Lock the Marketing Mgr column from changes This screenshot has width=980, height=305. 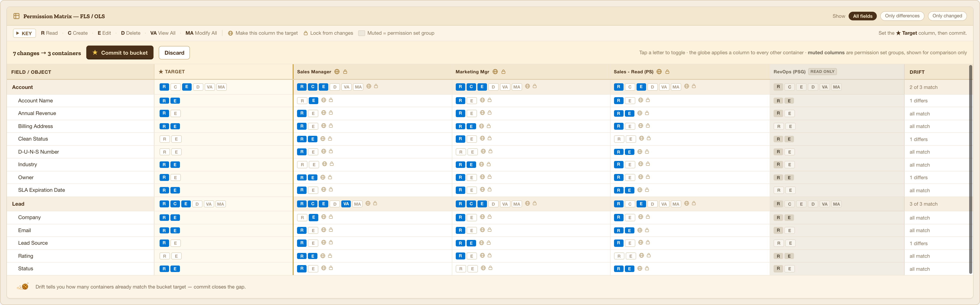503,72
